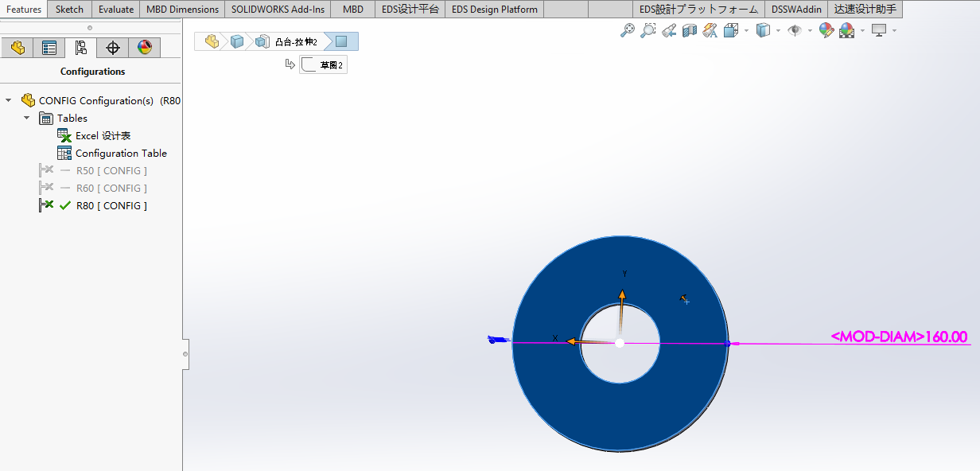
Task: Click the View Settings monitor icon
Action: [x=879, y=30]
